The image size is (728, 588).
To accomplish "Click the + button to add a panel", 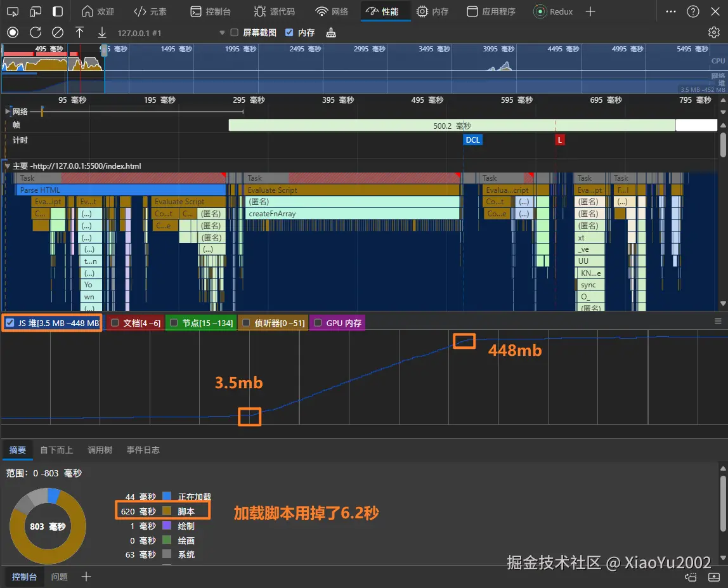I will 591,10.
